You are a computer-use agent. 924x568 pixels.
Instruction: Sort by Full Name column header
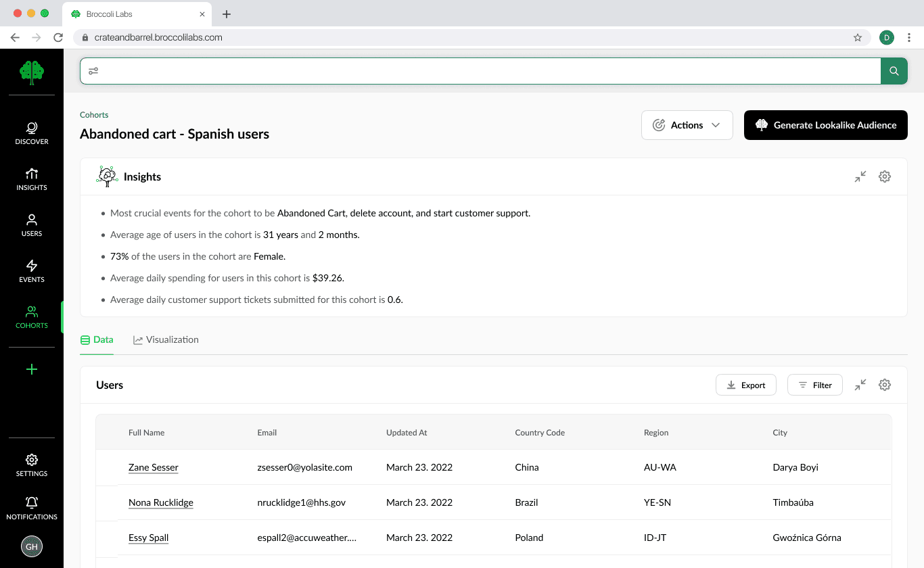pyautogui.click(x=147, y=433)
